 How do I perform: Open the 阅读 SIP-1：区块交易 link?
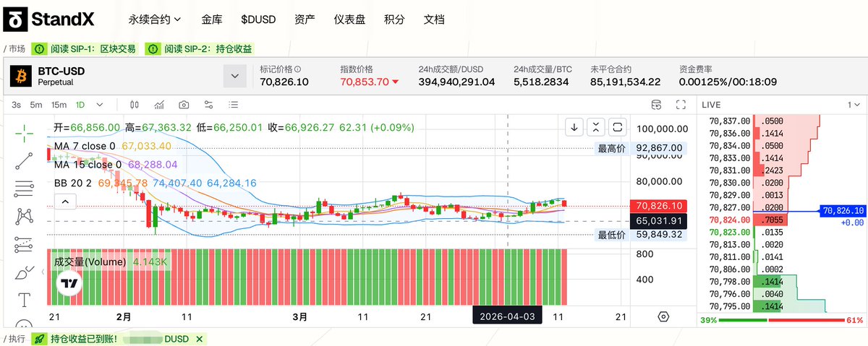click(85, 49)
